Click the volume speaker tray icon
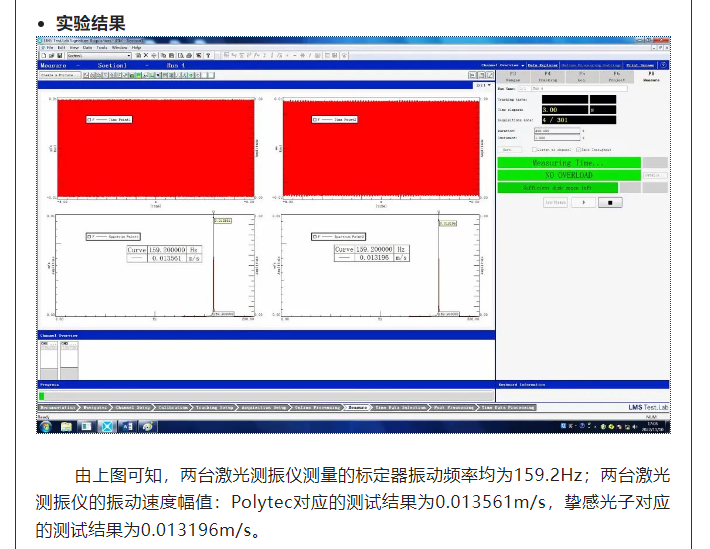710x549 pixels. (635, 427)
